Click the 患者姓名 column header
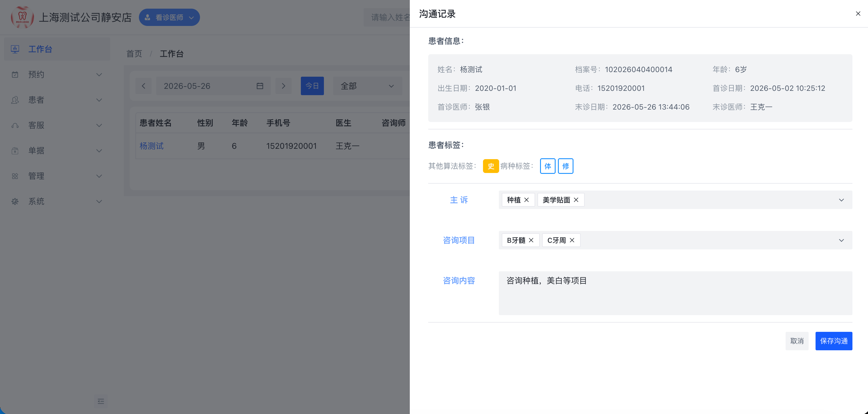Image resolution: width=868 pixels, height=414 pixels. [156, 123]
